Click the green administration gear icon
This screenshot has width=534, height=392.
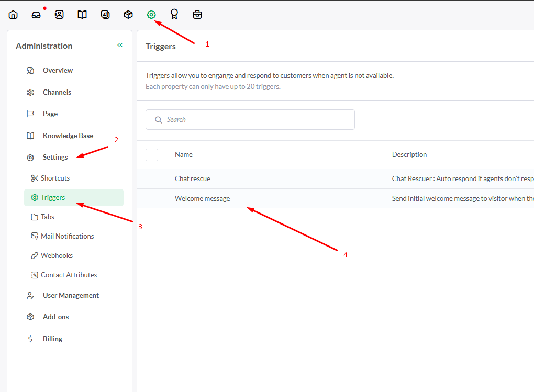(151, 15)
